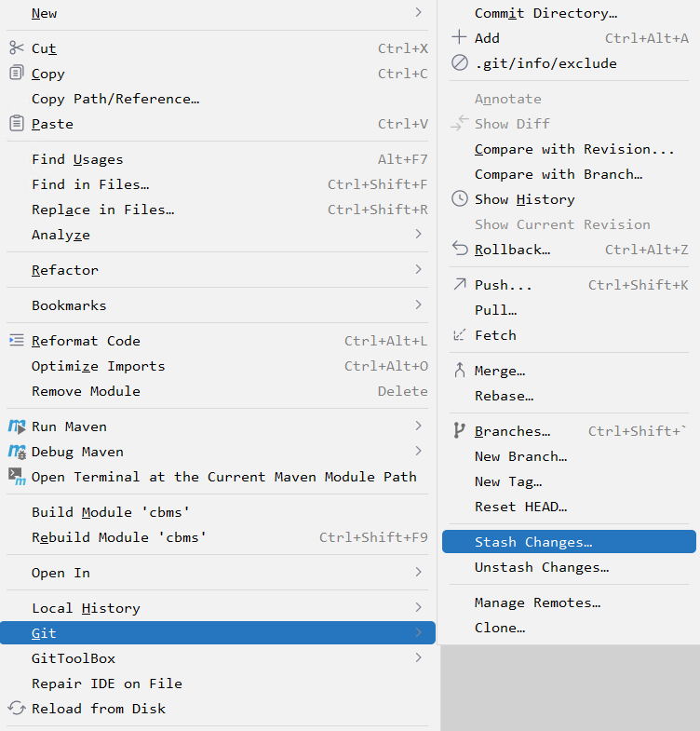Expand the New submenu arrow
The width and height of the screenshot is (700, 731).
point(419,12)
